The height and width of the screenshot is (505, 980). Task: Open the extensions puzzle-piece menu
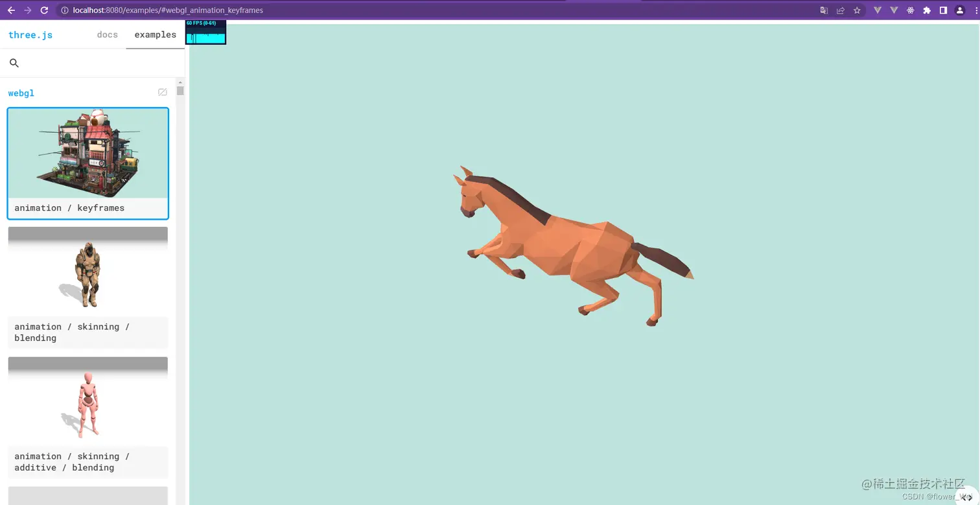927,10
